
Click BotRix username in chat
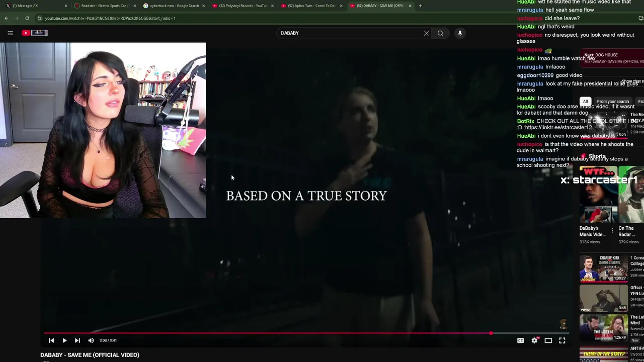(526, 121)
